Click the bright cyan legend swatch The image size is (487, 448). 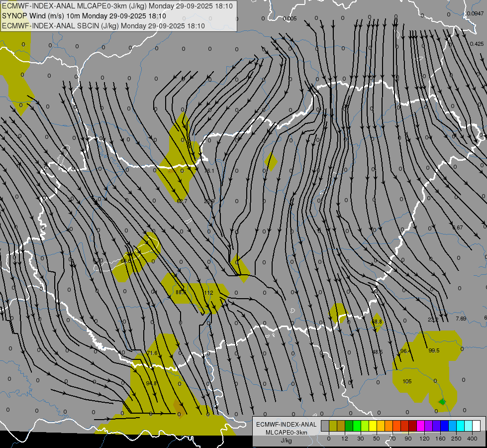click(461, 426)
